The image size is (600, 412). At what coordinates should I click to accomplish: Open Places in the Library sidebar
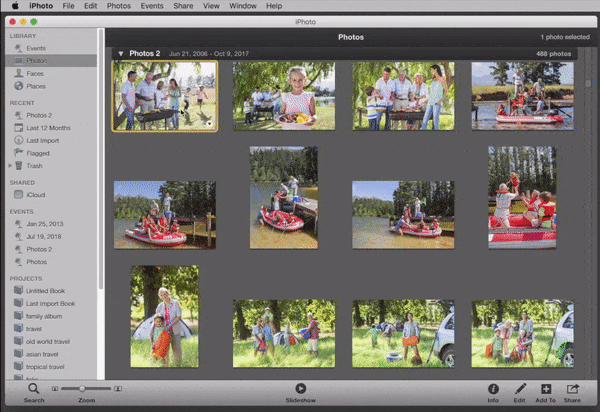tap(36, 86)
